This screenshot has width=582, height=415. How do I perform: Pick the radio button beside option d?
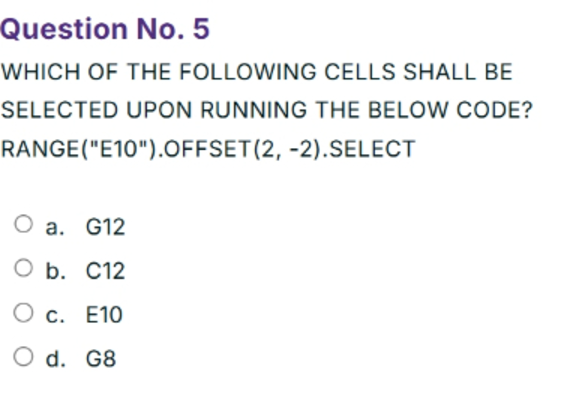point(23,357)
